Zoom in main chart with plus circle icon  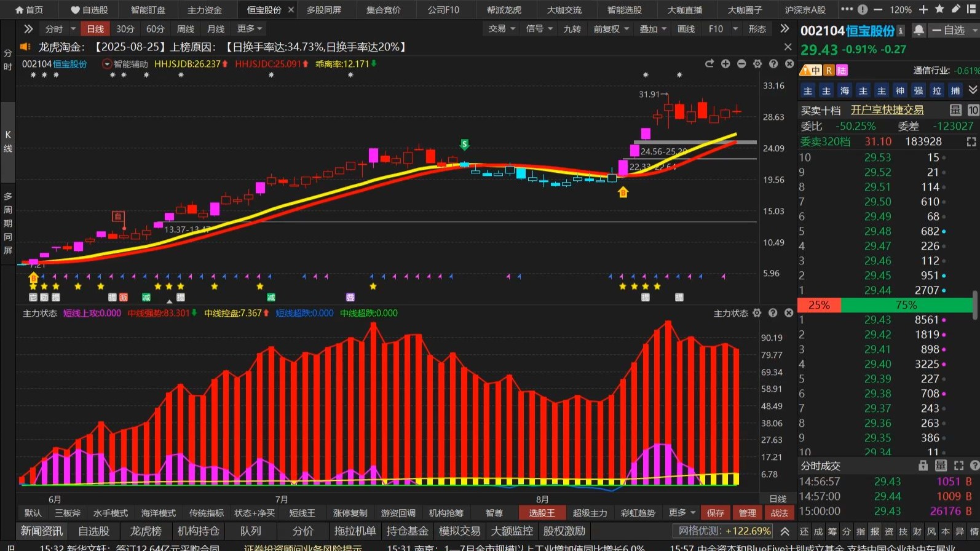click(x=725, y=64)
